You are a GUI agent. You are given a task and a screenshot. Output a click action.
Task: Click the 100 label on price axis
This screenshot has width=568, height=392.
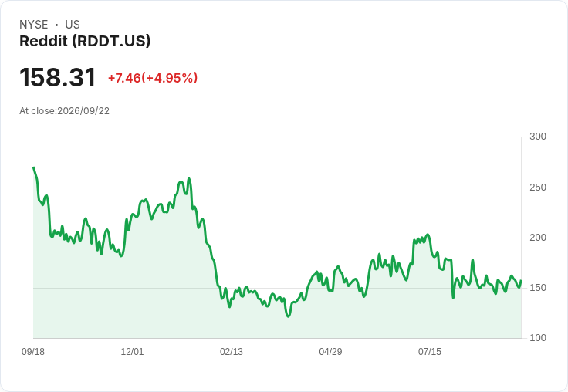point(538,338)
